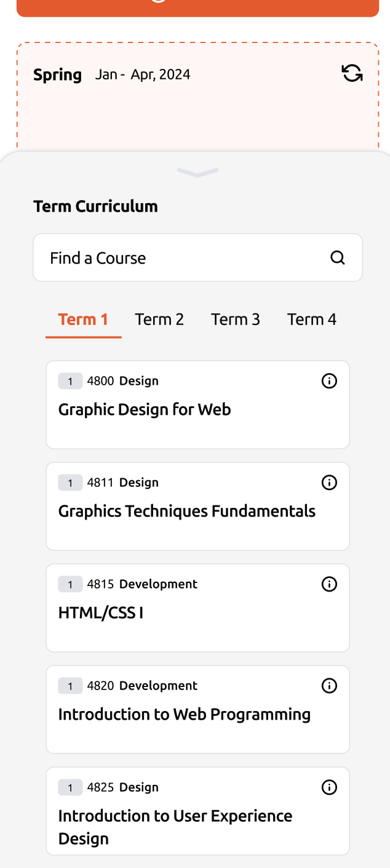Viewport: 390px width, 868px height.
Task: Open the HTML/CSS I course card
Action: [185, 614]
